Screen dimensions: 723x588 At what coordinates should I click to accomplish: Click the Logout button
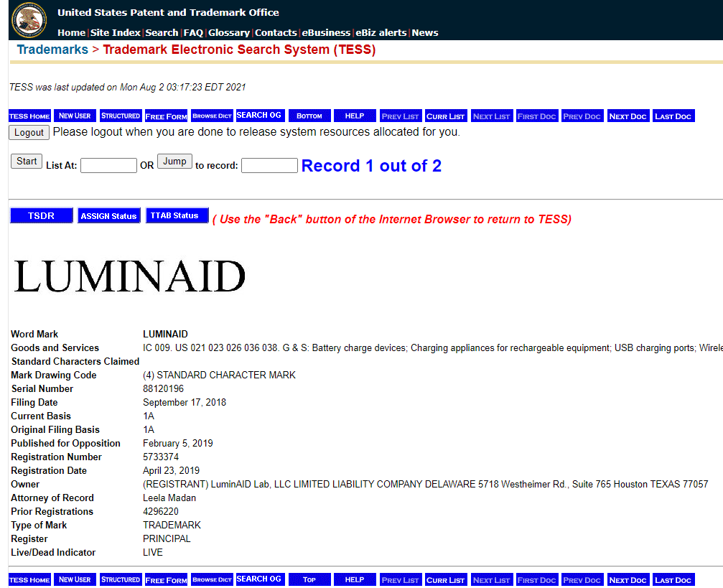[29, 132]
